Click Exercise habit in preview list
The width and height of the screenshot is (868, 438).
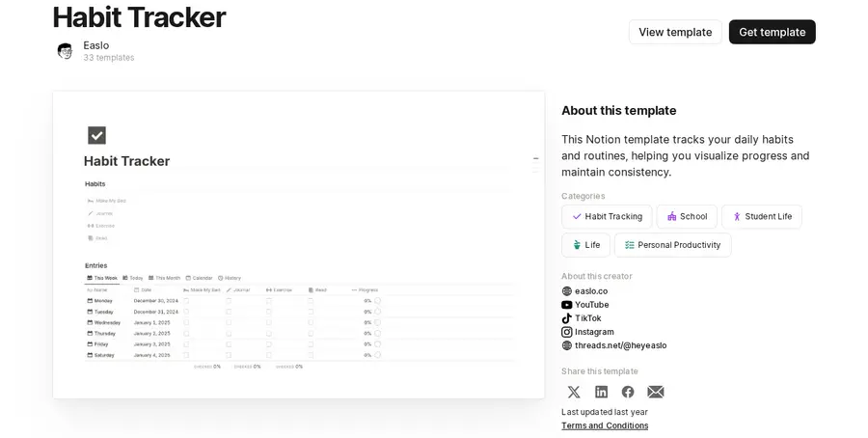[x=100, y=226]
